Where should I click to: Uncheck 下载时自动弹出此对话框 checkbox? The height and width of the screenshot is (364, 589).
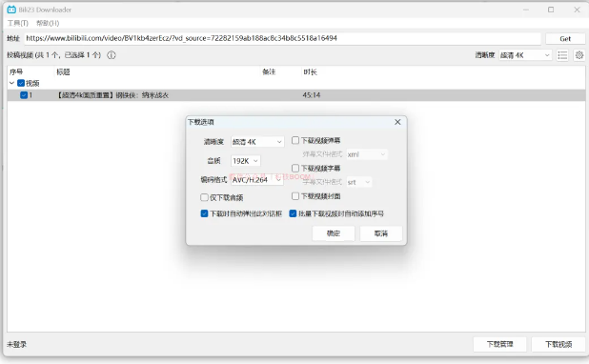tap(204, 213)
